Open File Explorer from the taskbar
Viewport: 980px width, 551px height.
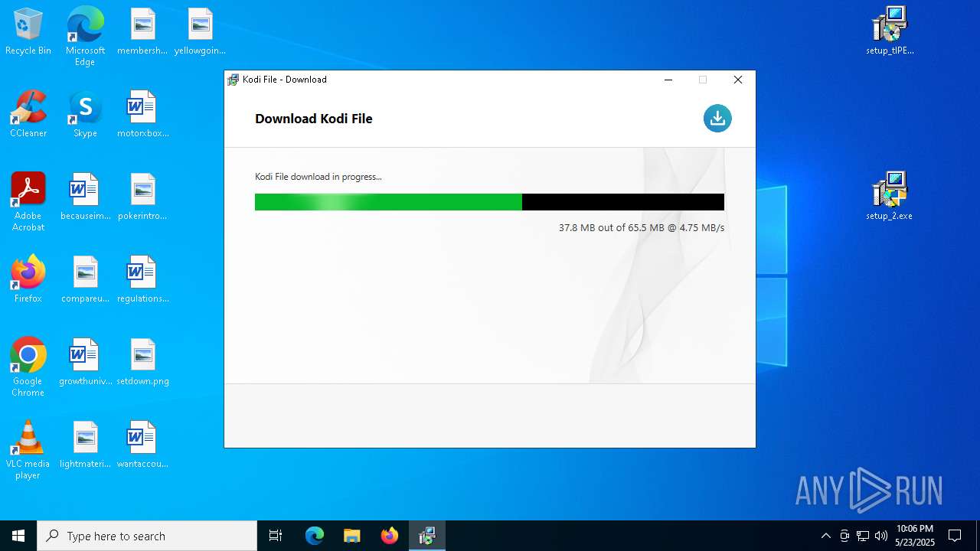point(352,536)
